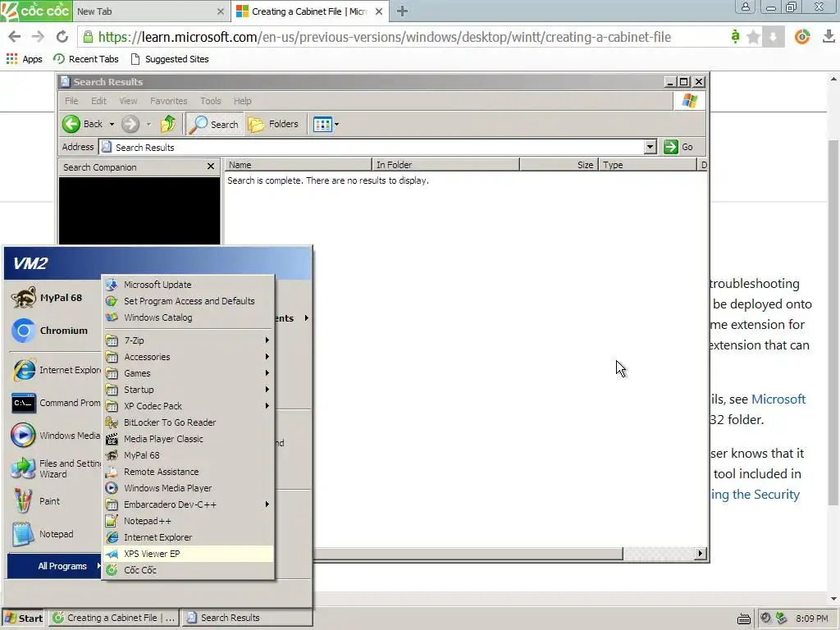840x630 pixels.
Task: Click horizontal scrollbar right arrow in Search Results
Action: point(701,554)
